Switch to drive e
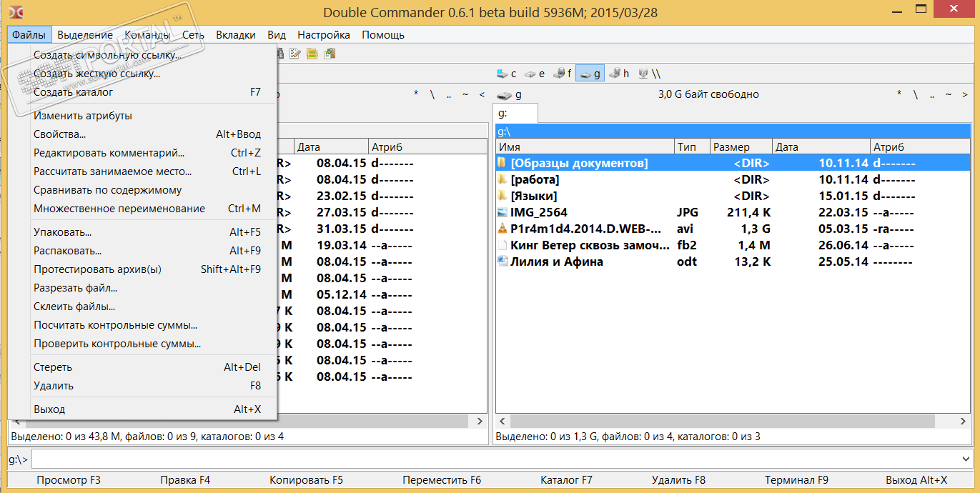The width and height of the screenshot is (980, 493). pyautogui.click(x=535, y=74)
